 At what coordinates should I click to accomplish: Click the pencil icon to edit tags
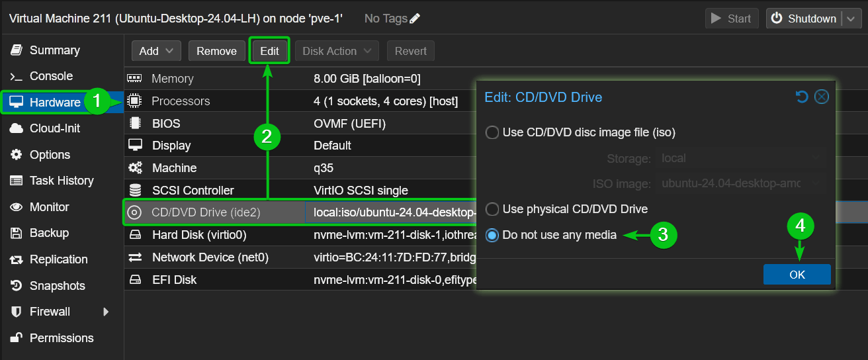click(415, 19)
